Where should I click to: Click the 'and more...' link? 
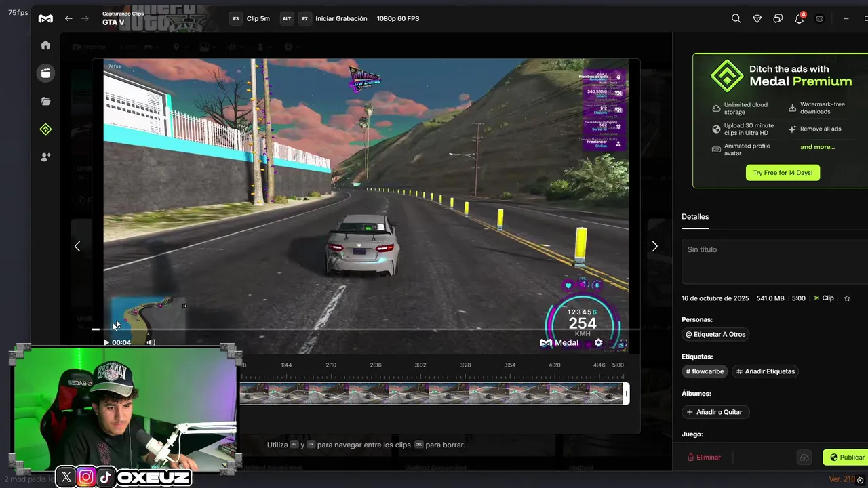[817, 147]
